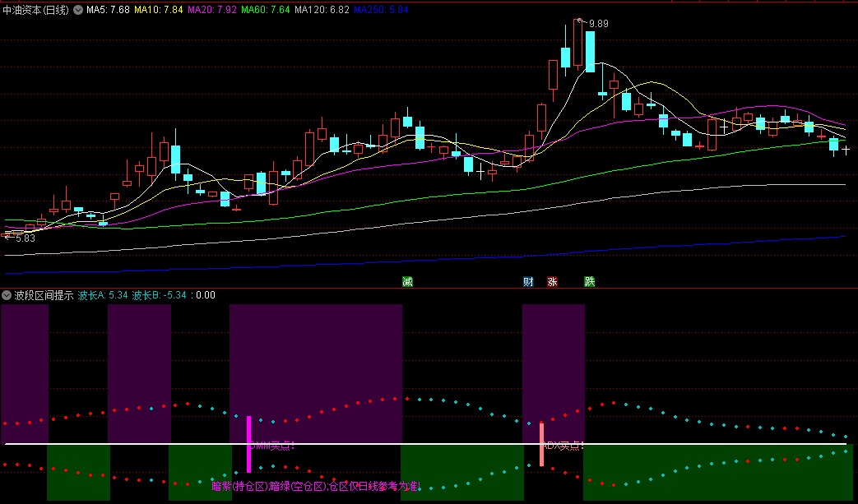Select the MA60: 7.64 indicator label
Screen dimensions: 858x504
(x=266, y=10)
